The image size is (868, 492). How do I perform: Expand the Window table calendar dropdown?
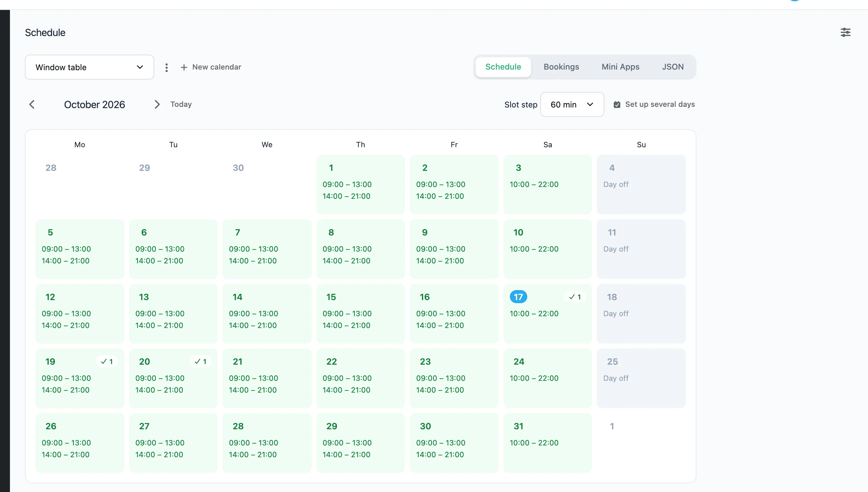[90, 67]
